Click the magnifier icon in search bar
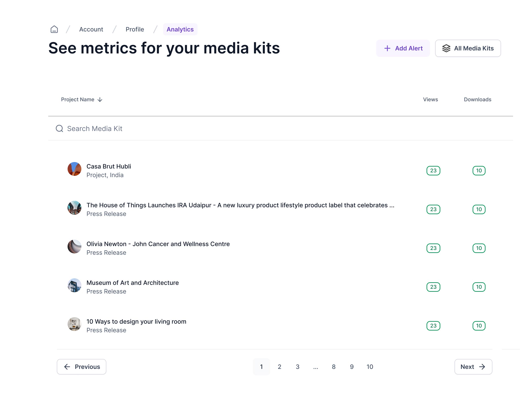This screenshot has height=415, width=532. tap(59, 128)
